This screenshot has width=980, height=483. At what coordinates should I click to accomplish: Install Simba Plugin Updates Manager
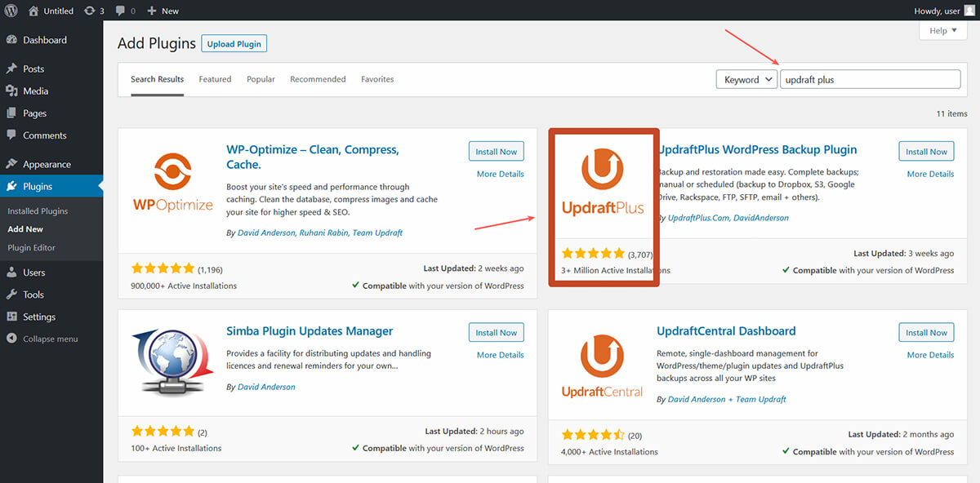tap(497, 333)
